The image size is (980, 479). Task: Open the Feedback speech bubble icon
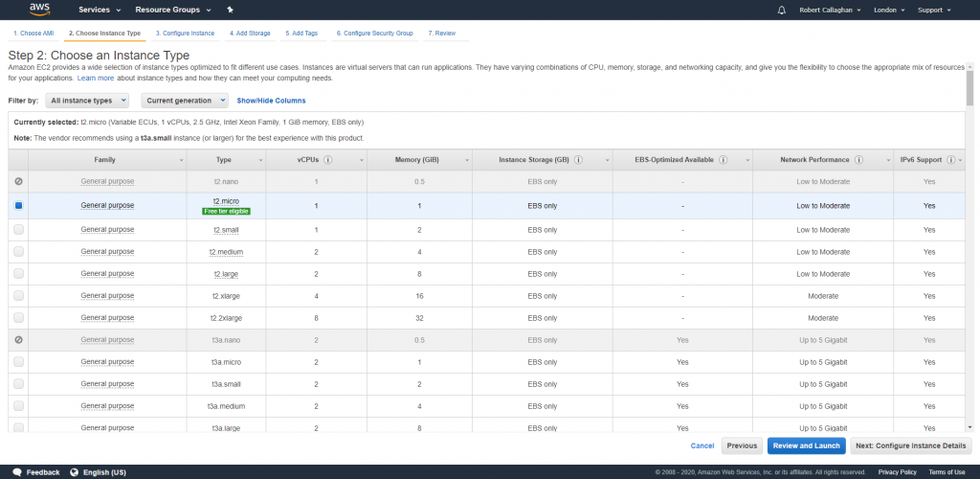[x=17, y=472]
